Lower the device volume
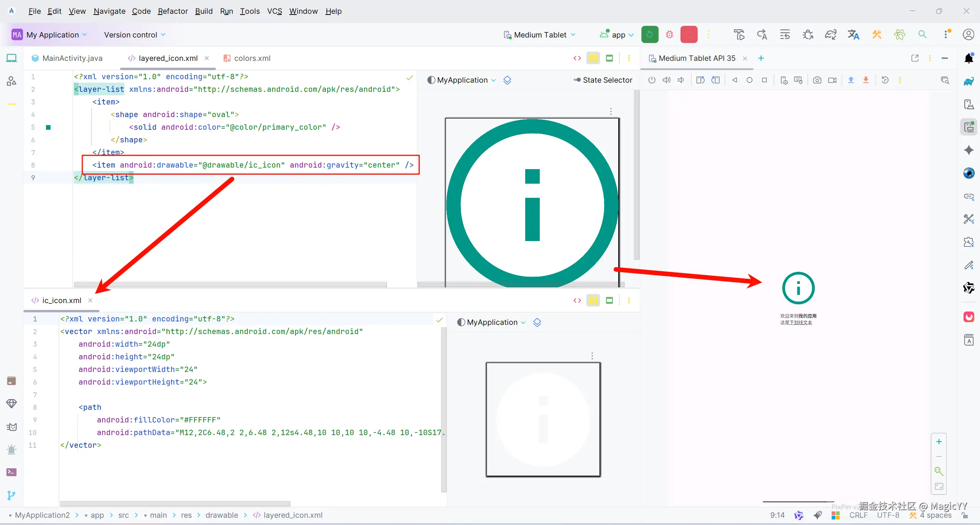 [681, 80]
